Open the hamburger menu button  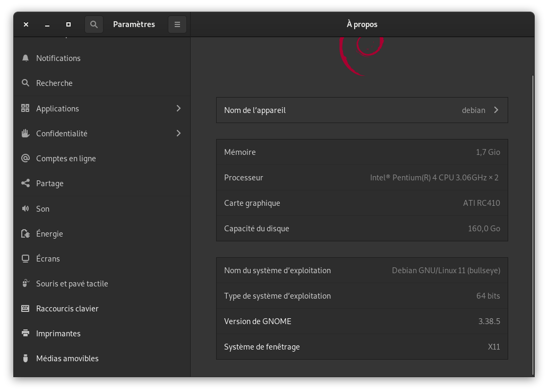[x=177, y=24]
